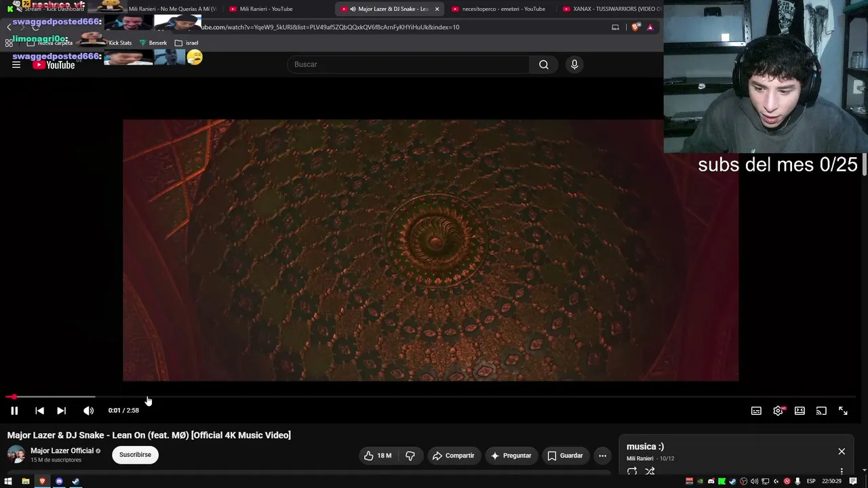Open the Windows notification center
This screenshot has width=868, height=488.
[854, 481]
